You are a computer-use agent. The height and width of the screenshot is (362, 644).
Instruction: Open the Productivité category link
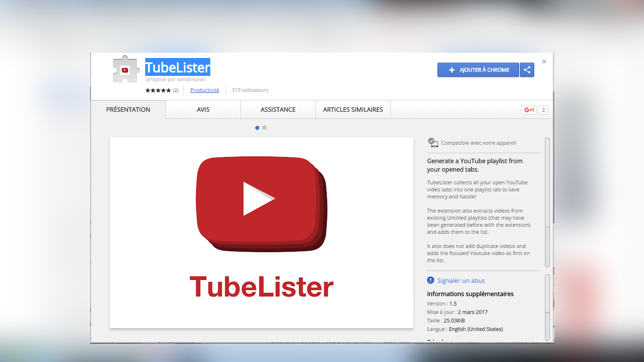205,90
